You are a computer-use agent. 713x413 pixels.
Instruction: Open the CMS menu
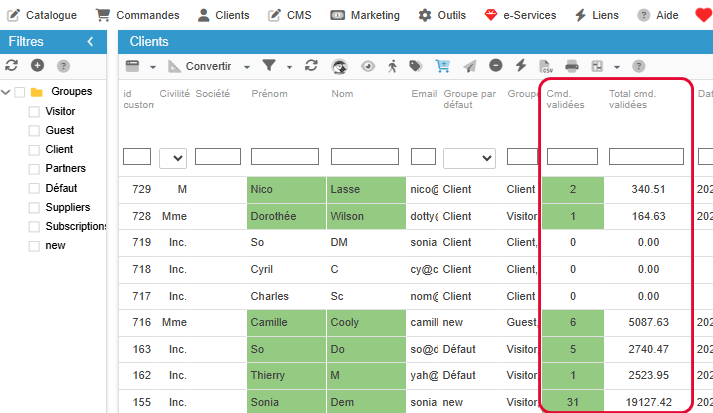click(290, 15)
